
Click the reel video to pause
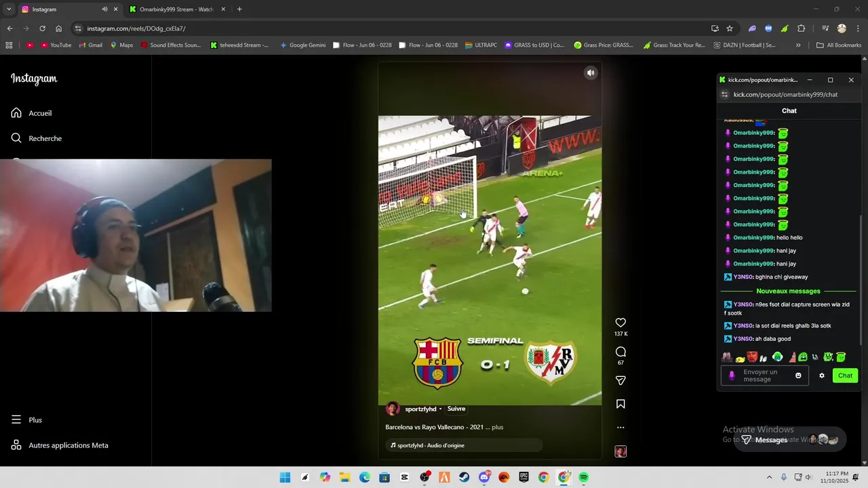click(490, 260)
